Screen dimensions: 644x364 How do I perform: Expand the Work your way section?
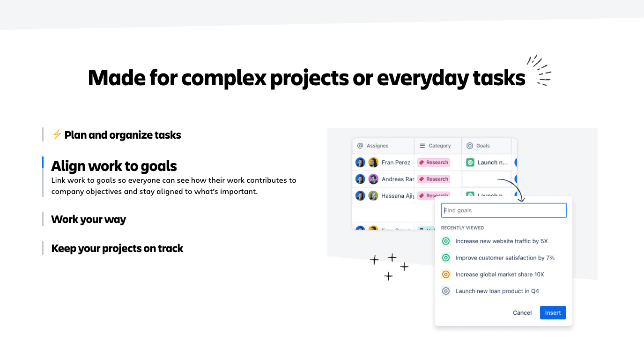coord(89,219)
